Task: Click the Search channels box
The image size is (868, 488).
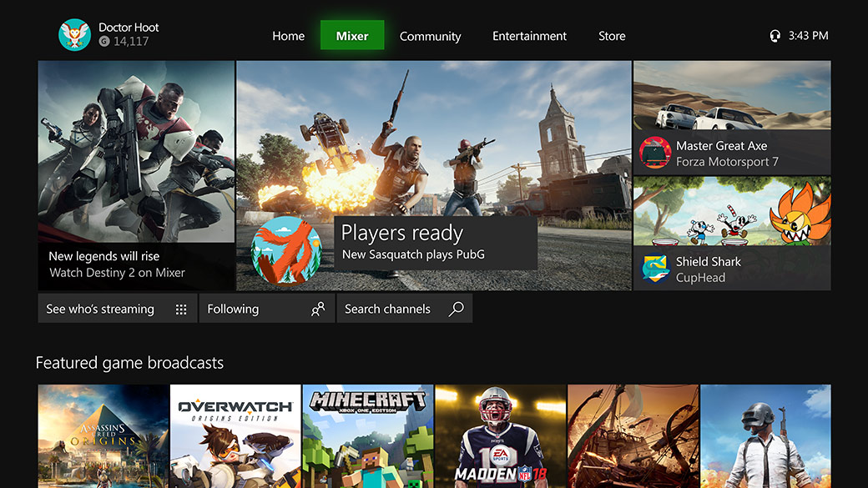Action: point(405,309)
